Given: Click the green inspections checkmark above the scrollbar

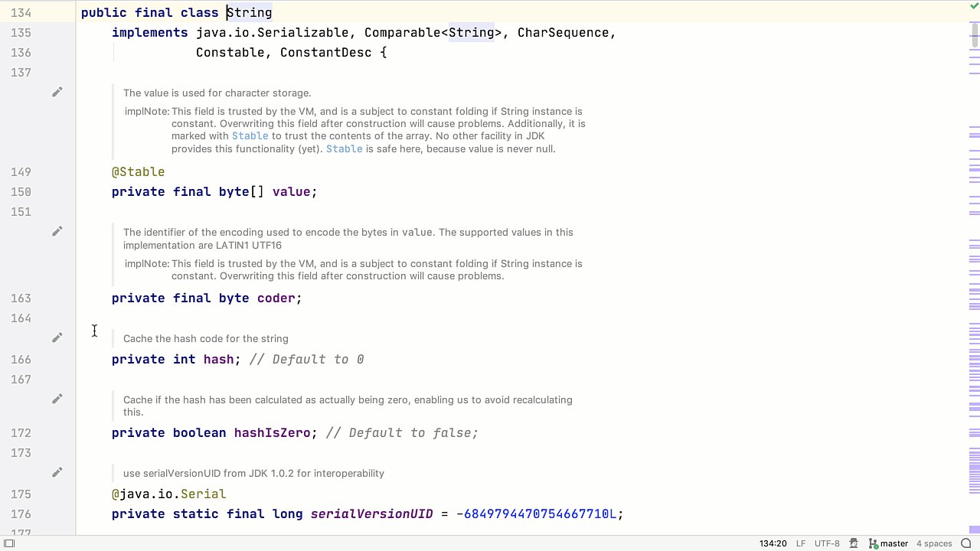Looking at the screenshot, I should (x=973, y=6).
